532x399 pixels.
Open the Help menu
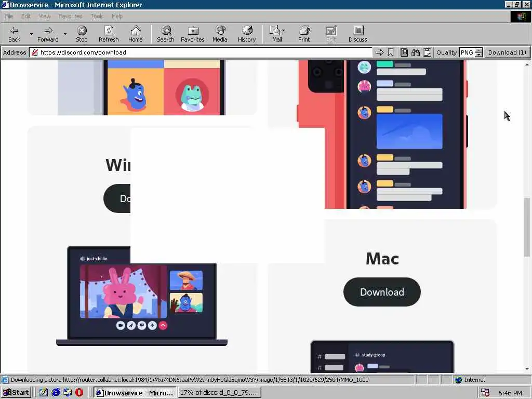[x=117, y=16]
